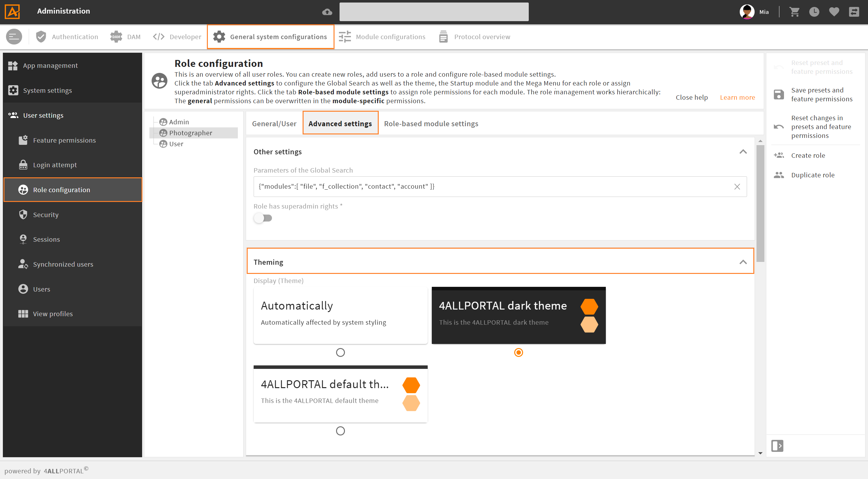Click dark theme light-orange hexagon swatch
This screenshot has height=479, width=868.
click(589, 324)
